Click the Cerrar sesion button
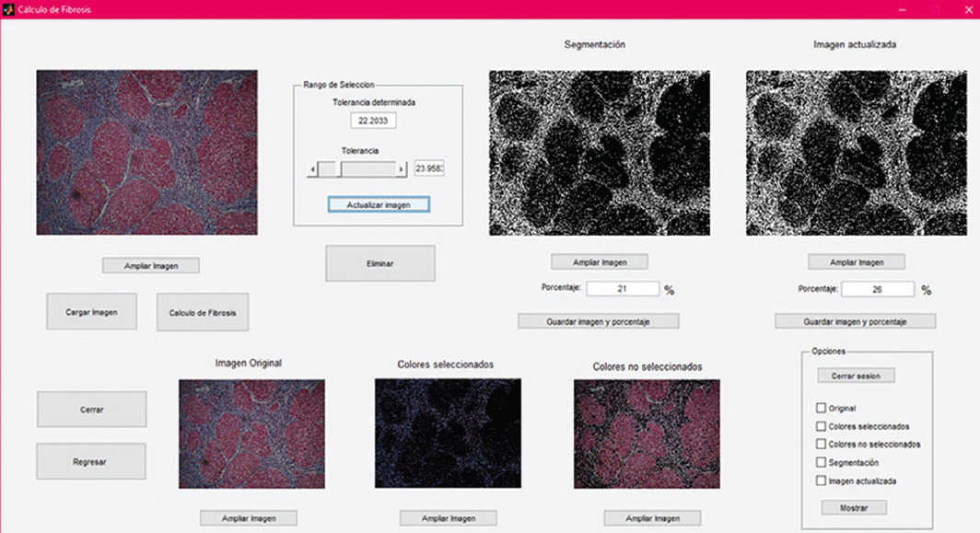 [855, 376]
